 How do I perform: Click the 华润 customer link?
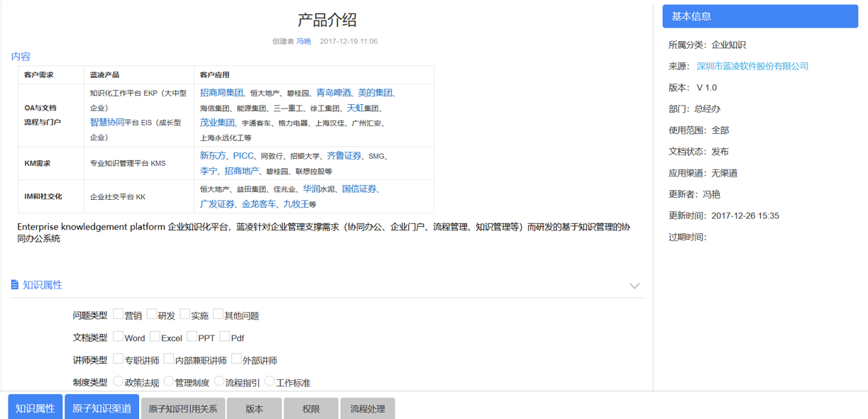coord(312,189)
